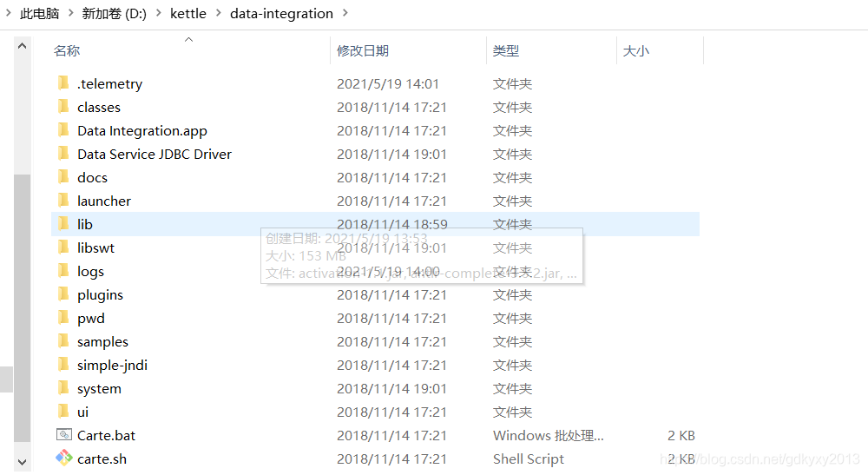This screenshot has width=868, height=475.
Task: Select the Carte.bat batch file icon
Action: (64, 435)
